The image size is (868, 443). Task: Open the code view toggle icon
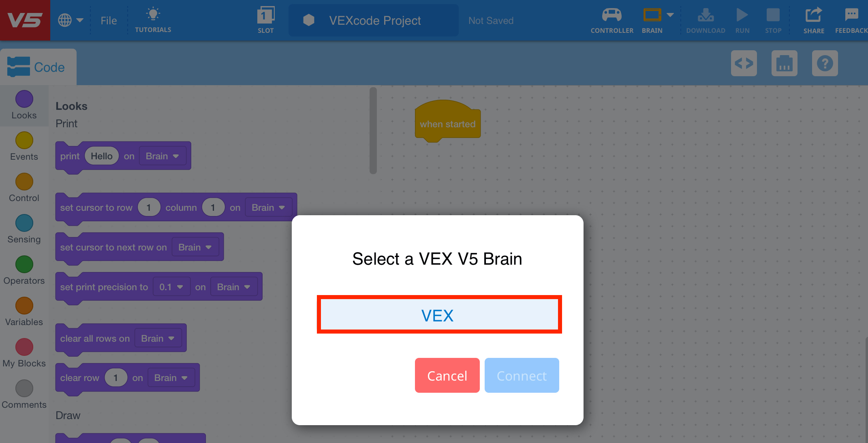pos(744,63)
